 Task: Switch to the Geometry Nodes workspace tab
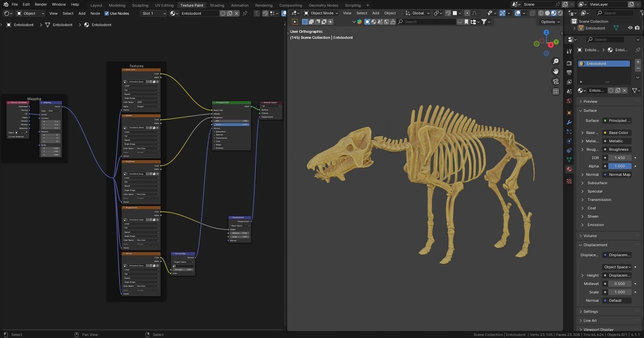pyautogui.click(x=323, y=5)
